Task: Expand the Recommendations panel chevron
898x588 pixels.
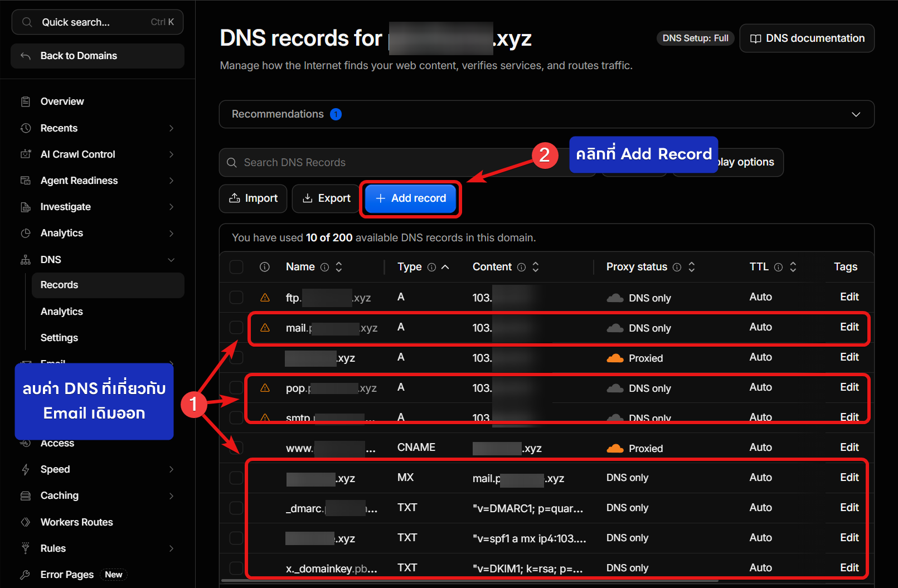Action: (x=856, y=114)
